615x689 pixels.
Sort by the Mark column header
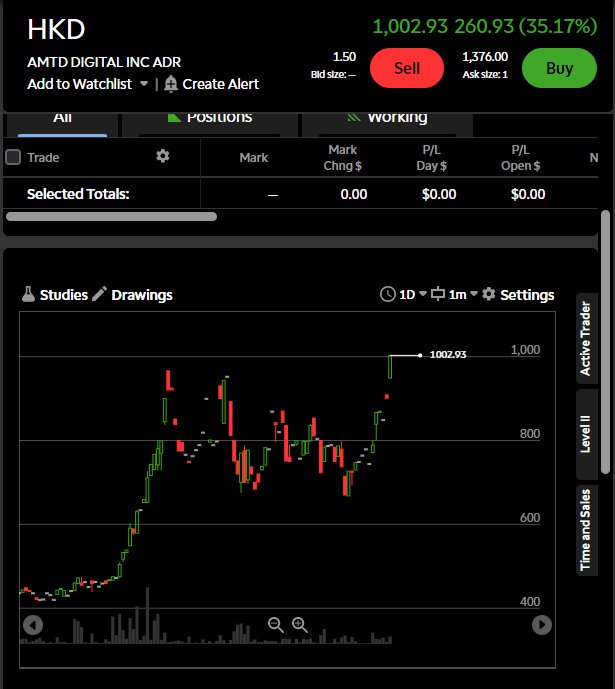tap(253, 158)
